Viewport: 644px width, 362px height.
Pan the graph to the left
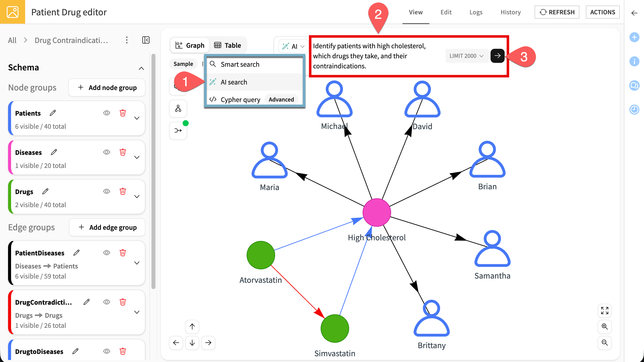176,343
